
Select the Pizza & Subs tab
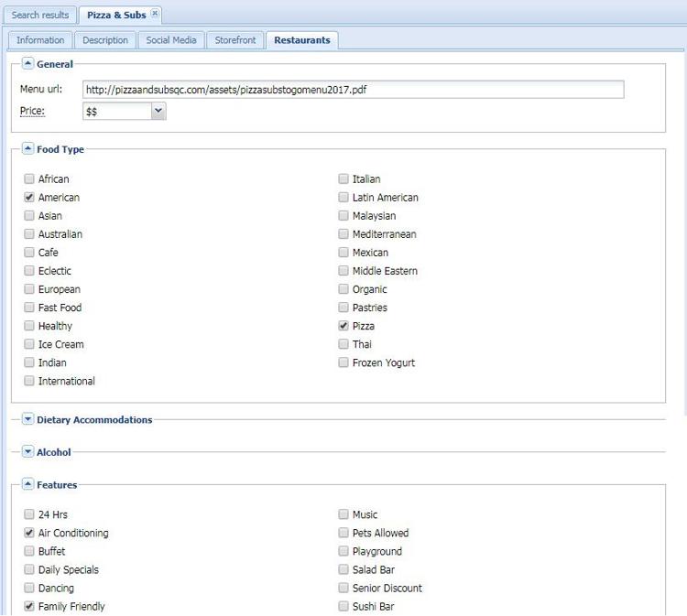tap(116, 15)
